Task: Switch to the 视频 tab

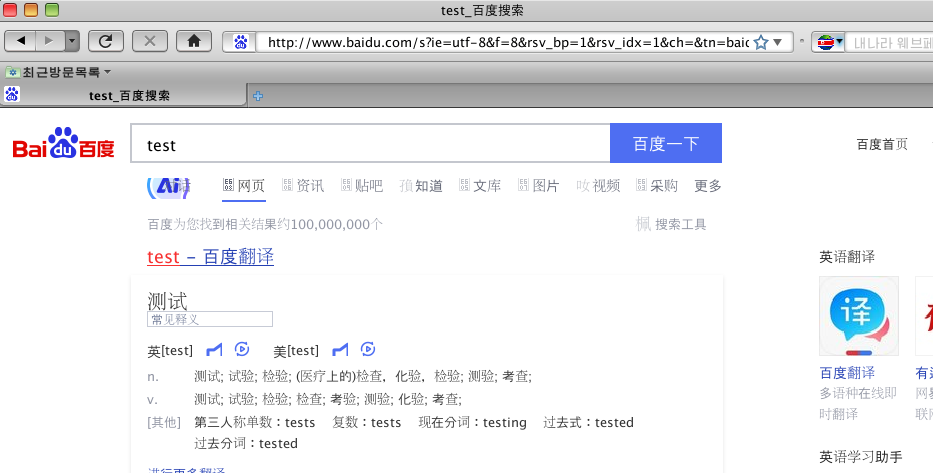Action: [598, 186]
